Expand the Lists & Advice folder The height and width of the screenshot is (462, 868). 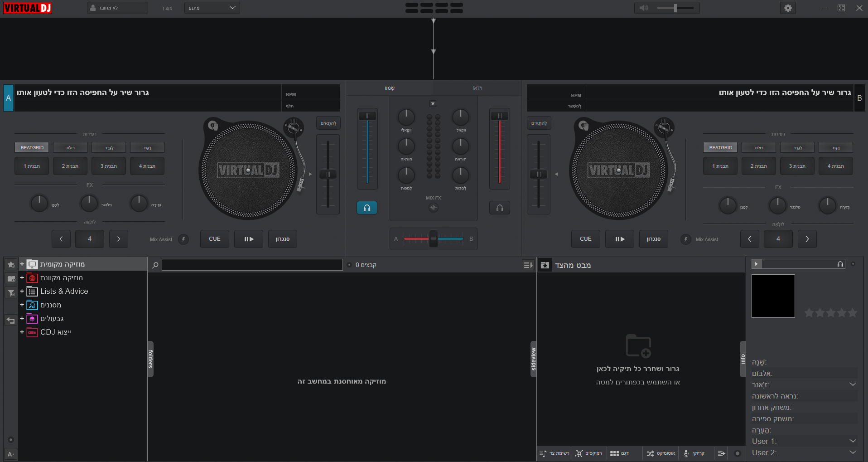tap(22, 291)
